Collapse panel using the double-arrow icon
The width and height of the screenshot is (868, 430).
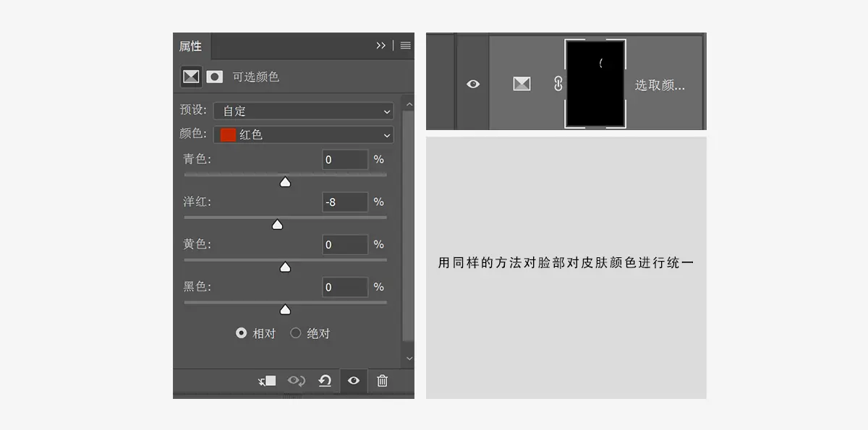[381, 46]
